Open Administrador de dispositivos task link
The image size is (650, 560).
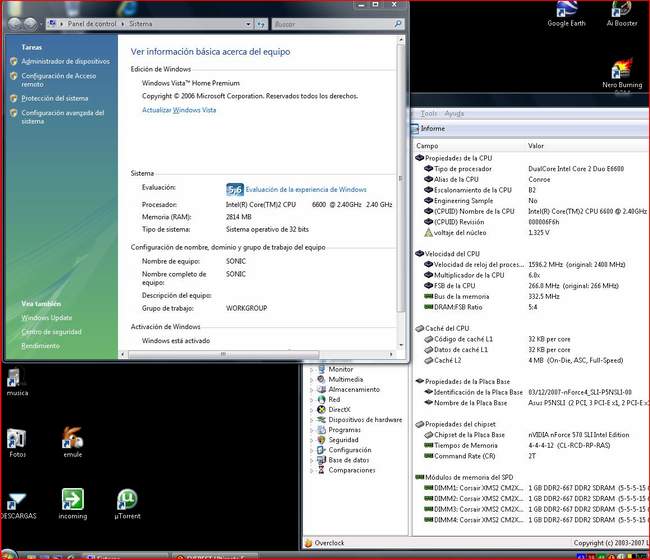coord(65,61)
